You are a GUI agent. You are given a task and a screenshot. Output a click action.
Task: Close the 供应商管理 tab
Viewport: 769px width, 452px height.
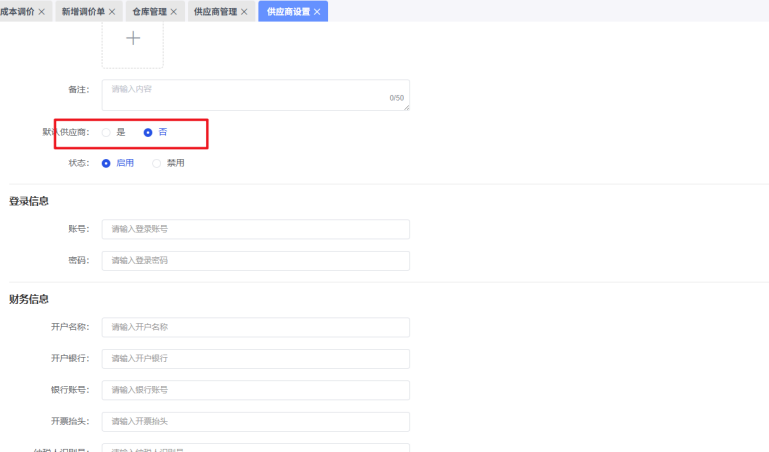[244, 12]
